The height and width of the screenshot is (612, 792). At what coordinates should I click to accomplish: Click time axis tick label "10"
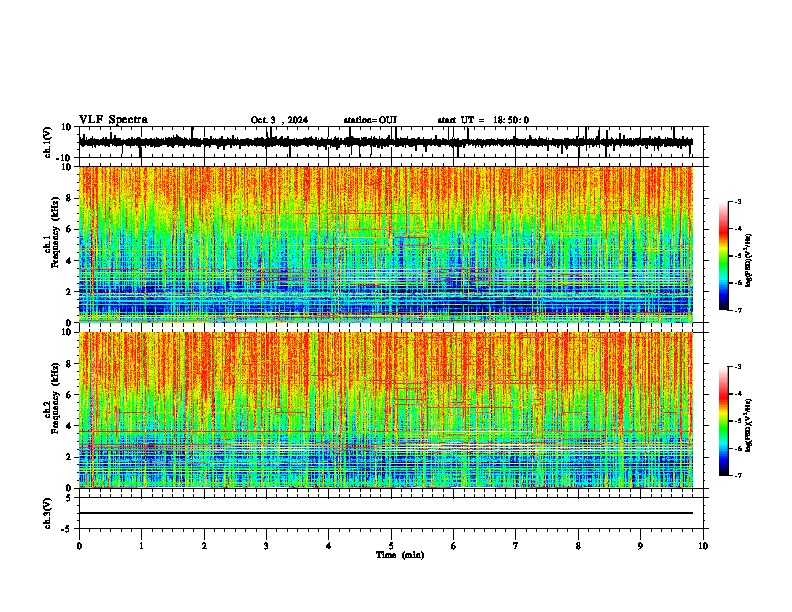[703, 546]
